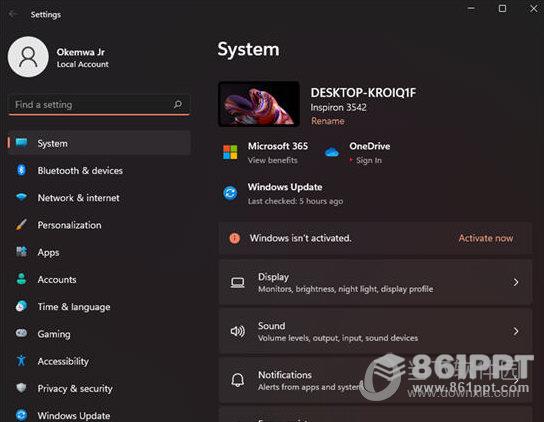Click the Personalization paintbrush icon
Image resolution: width=544 pixels, height=422 pixels.
pyautogui.click(x=22, y=225)
